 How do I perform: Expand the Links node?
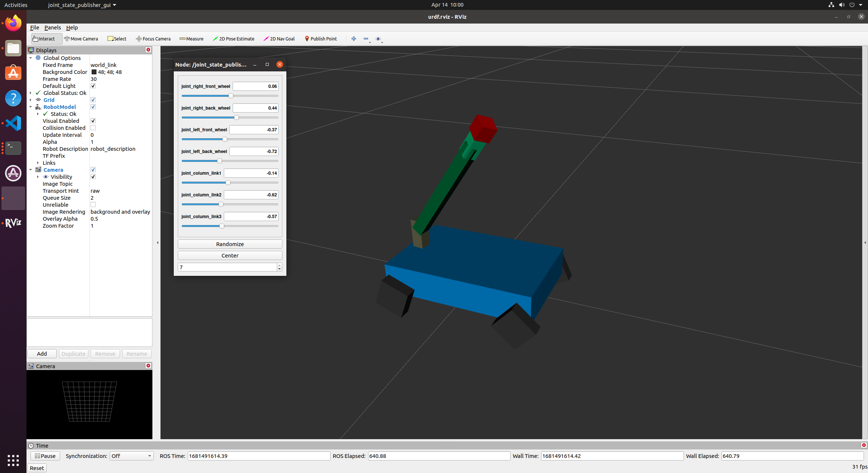click(38, 163)
